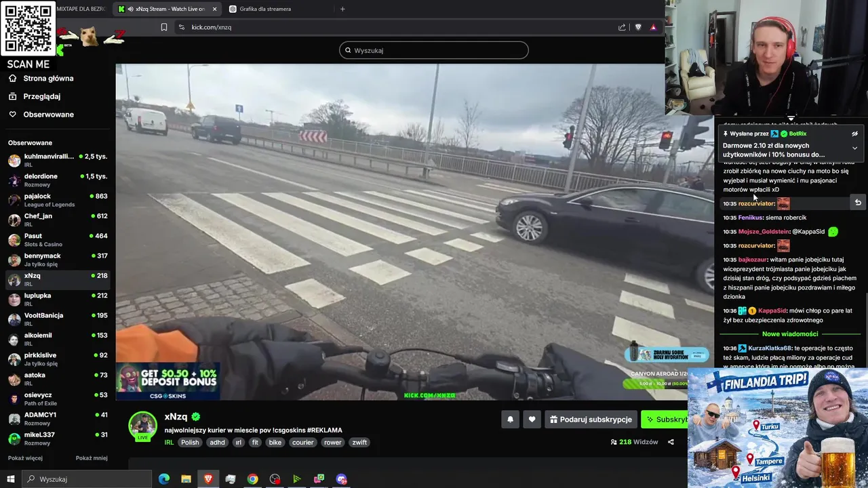Click Nowe wiadomości in chat
The image size is (868, 488).
coord(790,334)
